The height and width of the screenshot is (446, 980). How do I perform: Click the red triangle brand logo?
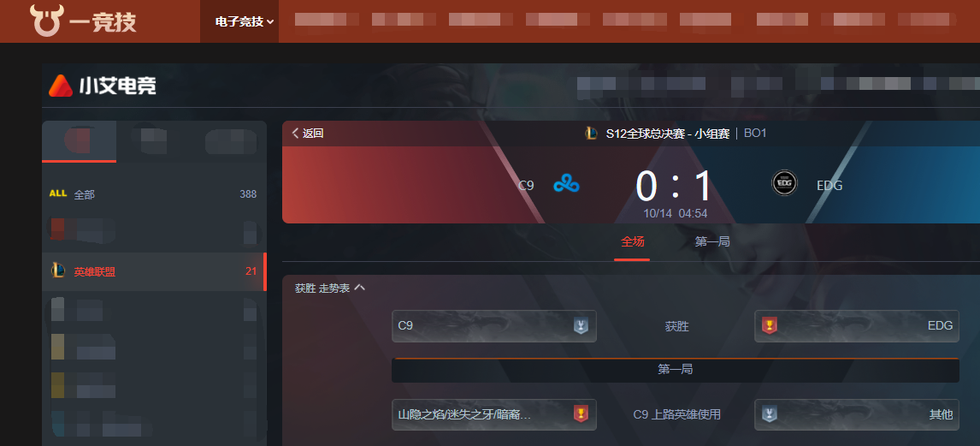point(61,86)
